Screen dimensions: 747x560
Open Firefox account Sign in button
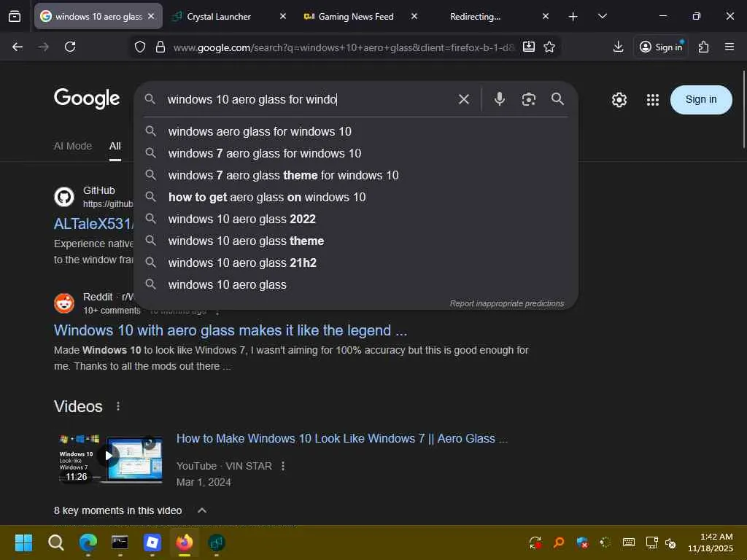click(661, 47)
